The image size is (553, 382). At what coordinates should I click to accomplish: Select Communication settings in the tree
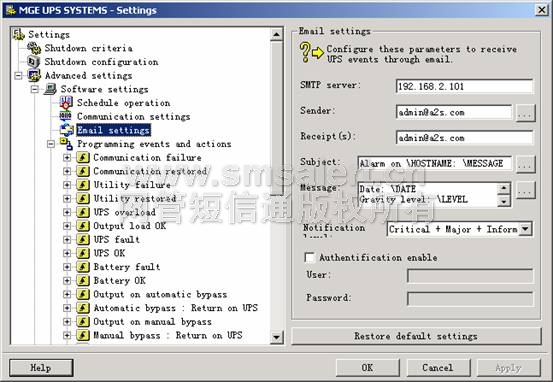pyautogui.click(x=134, y=116)
